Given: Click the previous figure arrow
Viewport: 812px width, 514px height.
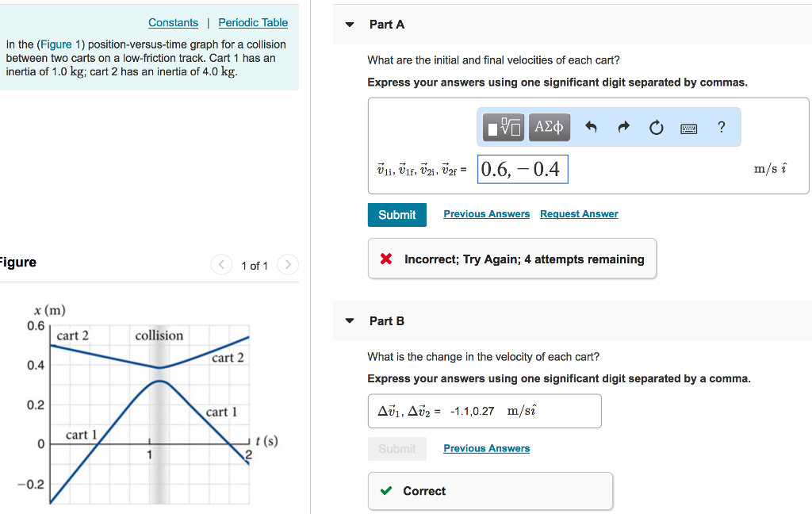Looking at the screenshot, I should [221, 265].
